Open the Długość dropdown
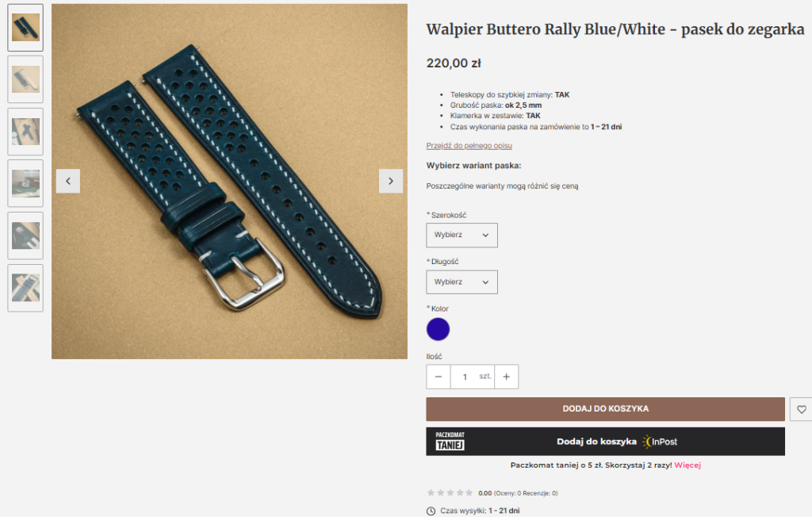The image size is (812, 517). (x=462, y=281)
